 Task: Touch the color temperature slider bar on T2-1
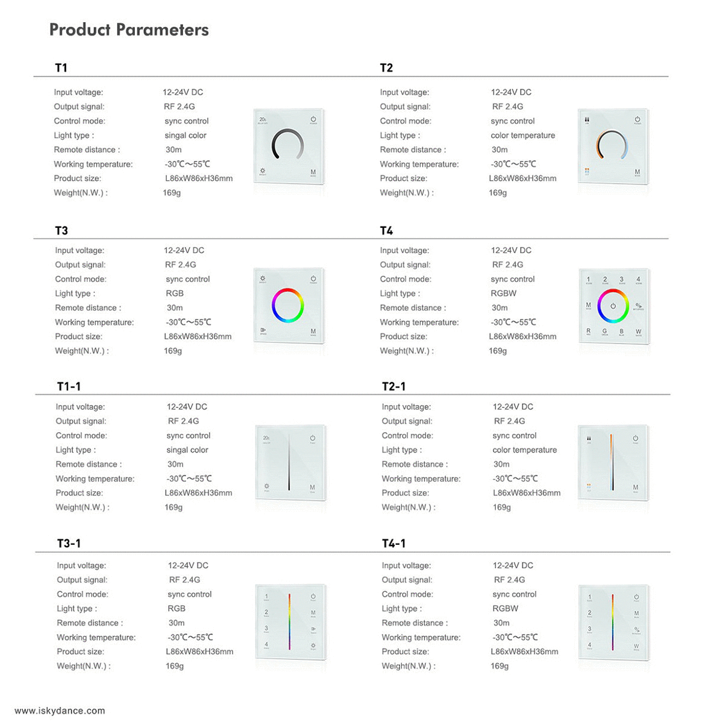point(612,462)
